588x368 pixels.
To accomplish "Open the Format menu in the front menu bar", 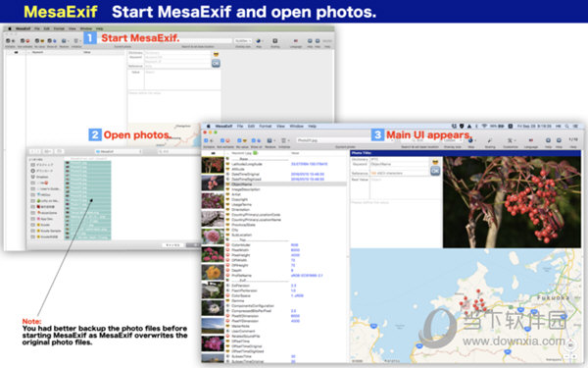I will pos(266,127).
